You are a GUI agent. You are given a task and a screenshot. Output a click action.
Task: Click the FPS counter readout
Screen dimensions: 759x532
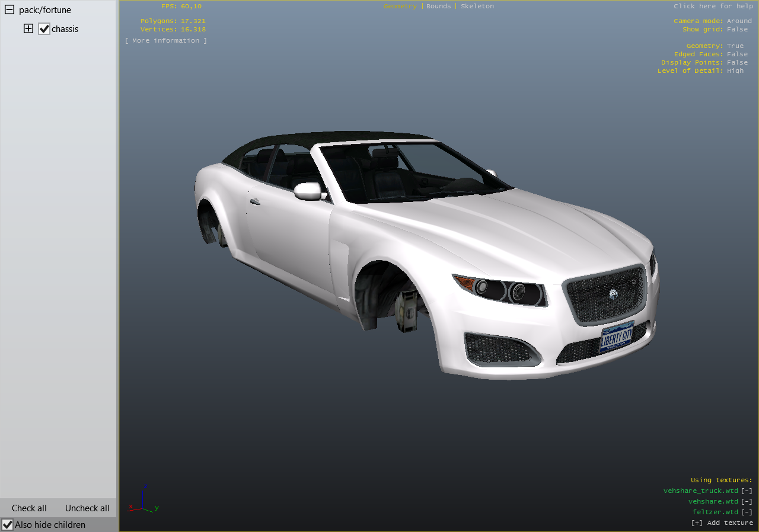pos(181,6)
